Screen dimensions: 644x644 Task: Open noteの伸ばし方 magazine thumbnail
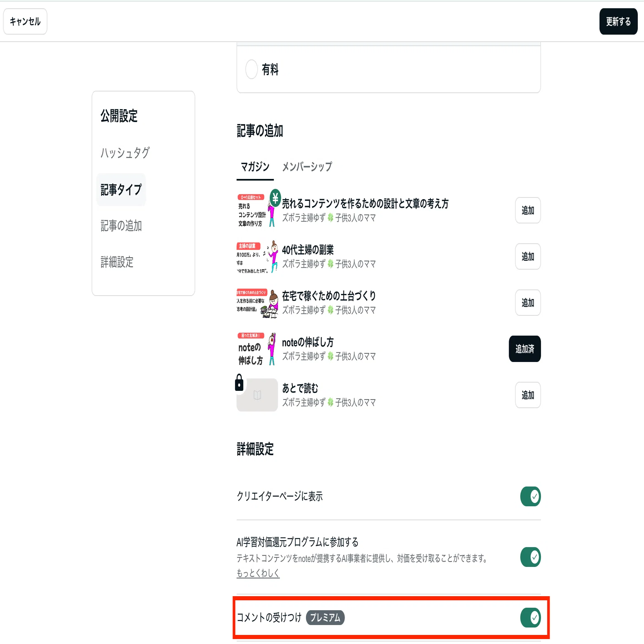[x=256, y=349]
